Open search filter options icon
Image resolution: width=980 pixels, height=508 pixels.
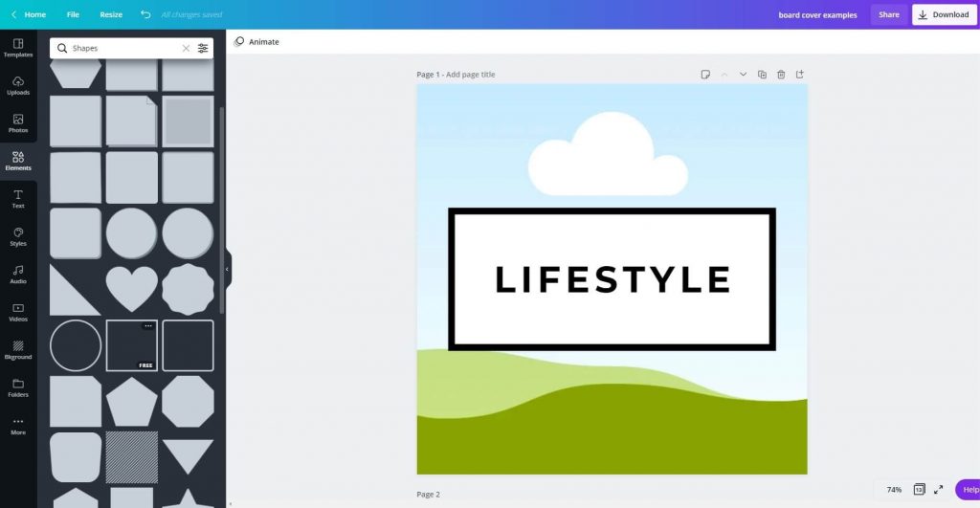pyautogui.click(x=203, y=48)
